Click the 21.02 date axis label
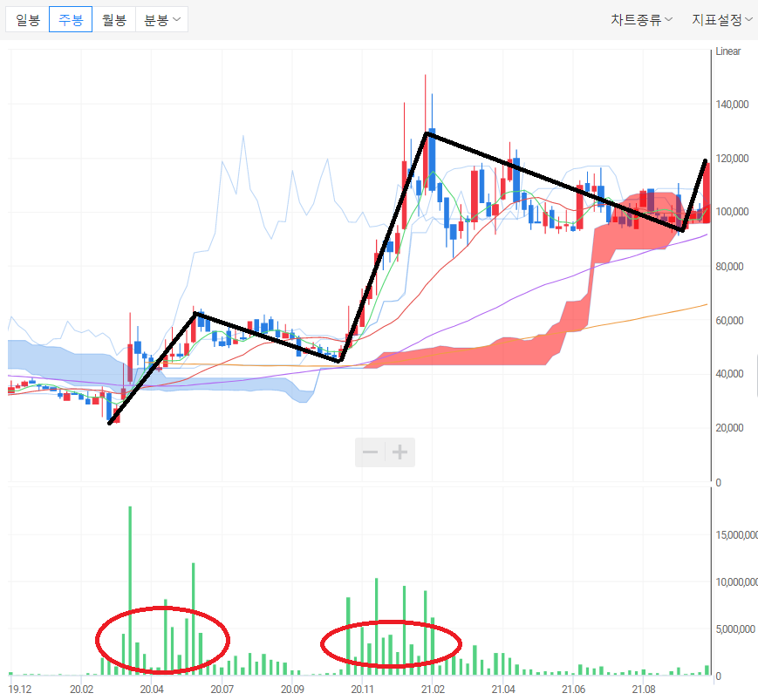758x700 pixels. [x=433, y=690]
